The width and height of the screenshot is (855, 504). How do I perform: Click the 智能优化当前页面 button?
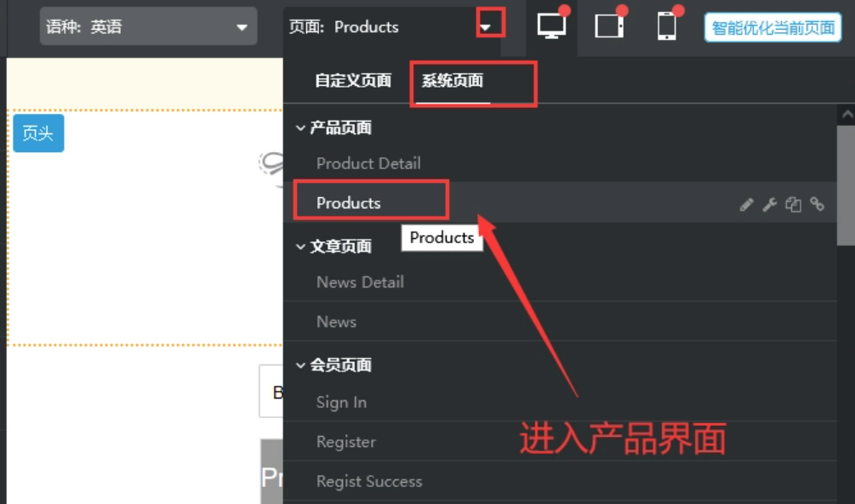(772, 28)
